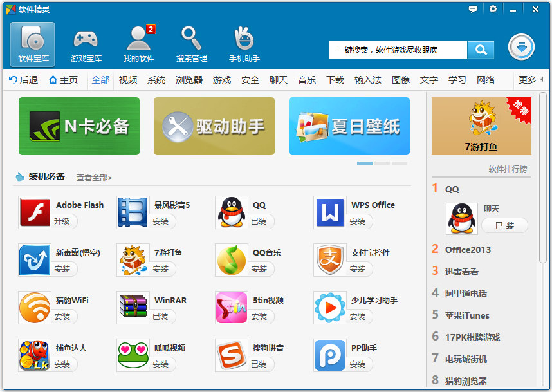
Task: Select the 软件宝库 library icon
Action: 32,43
